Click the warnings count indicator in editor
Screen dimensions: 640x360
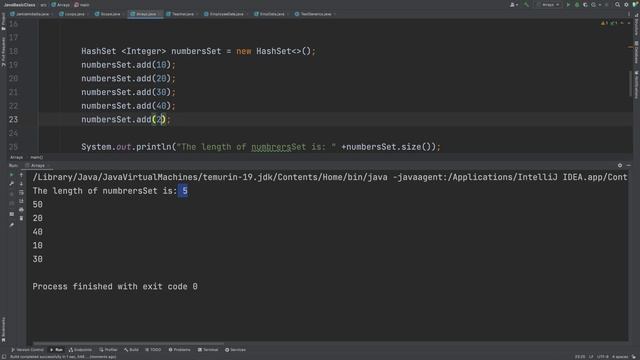pyautogui.click(x=604, y=23)
